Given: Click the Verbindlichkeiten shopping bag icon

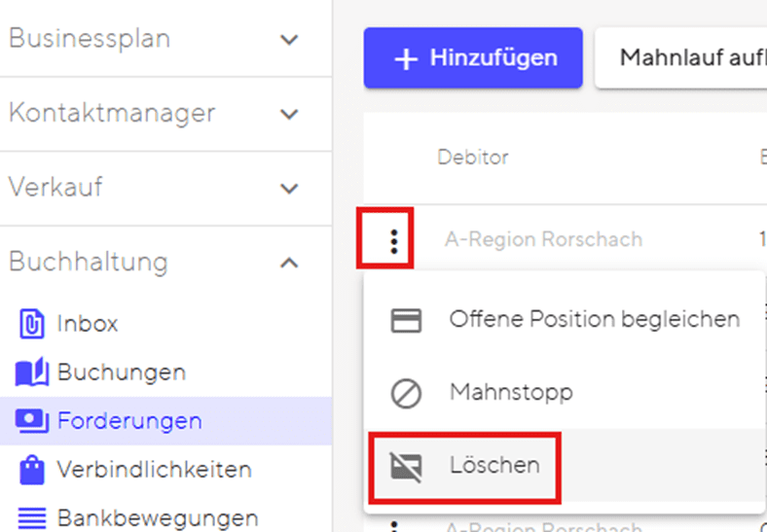Looking at the screenshot, I should pyautogui.click(x=31, y=470).
